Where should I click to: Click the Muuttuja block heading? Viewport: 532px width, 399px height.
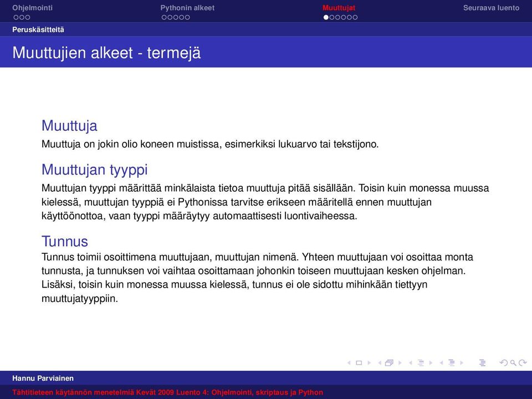(x=69, y=126)
